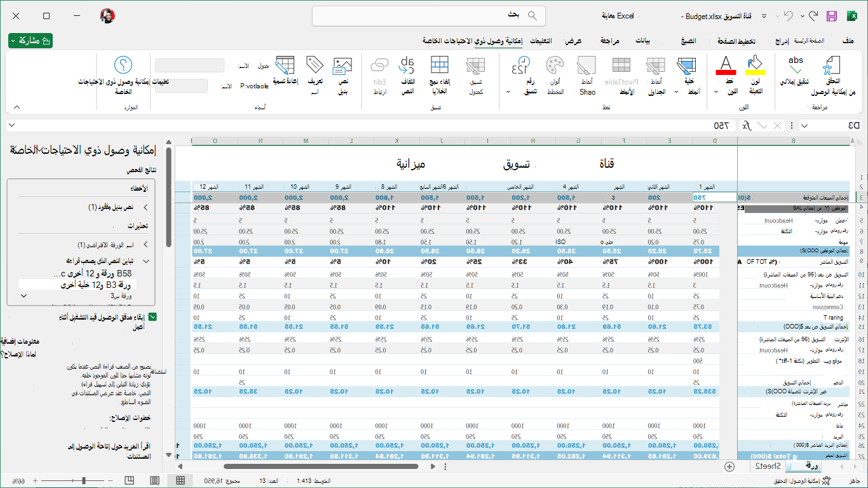Screen dimensions: 868x488
Task: Click the formula bar confirm checkmark
Action: (x=763, y=125)
